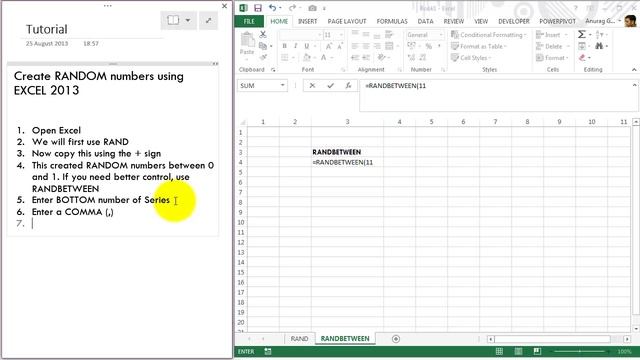Click the Find & Select binoculars icon
640x360 pixels.
coord(599,46)
